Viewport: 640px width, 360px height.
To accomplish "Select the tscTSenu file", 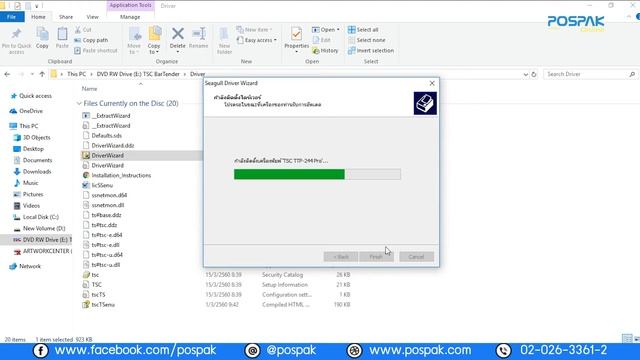I will click(x=99, y=305).
